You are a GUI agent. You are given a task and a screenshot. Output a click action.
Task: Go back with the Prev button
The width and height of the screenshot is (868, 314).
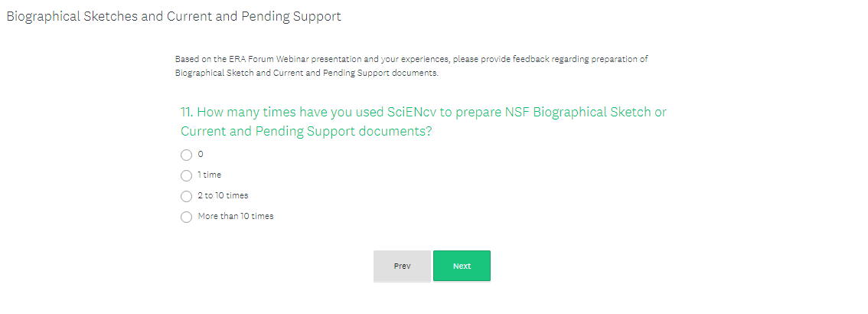coord(402,266)
